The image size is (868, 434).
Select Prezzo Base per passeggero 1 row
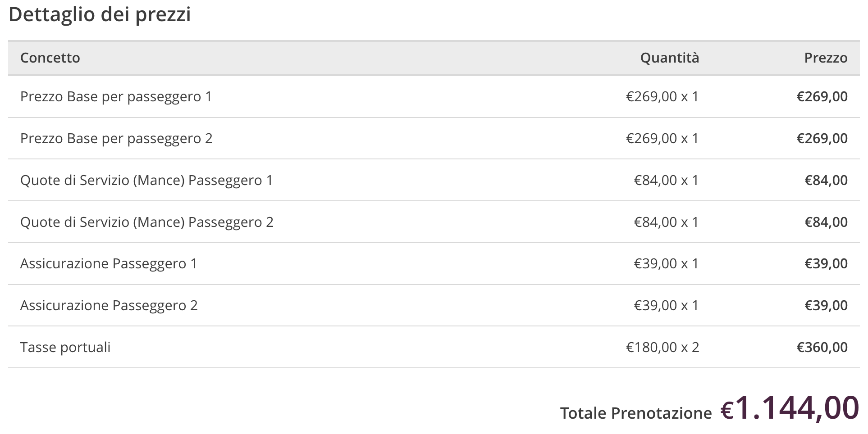click(116, 97)
